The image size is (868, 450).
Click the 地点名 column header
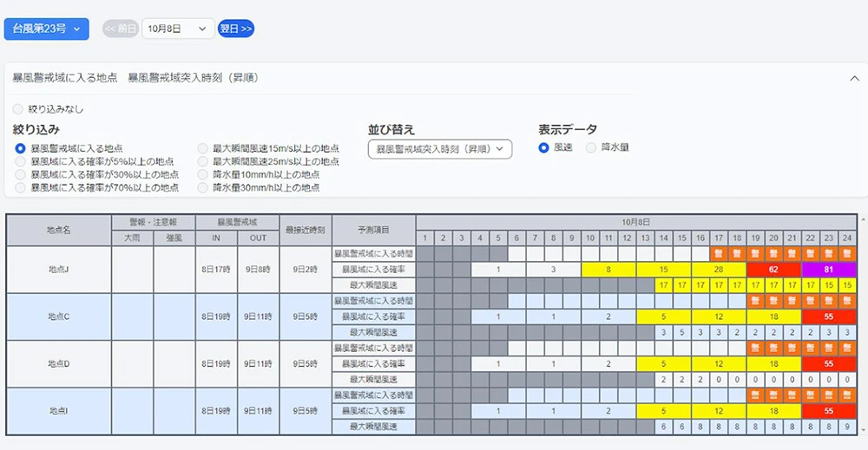point(58,230)
